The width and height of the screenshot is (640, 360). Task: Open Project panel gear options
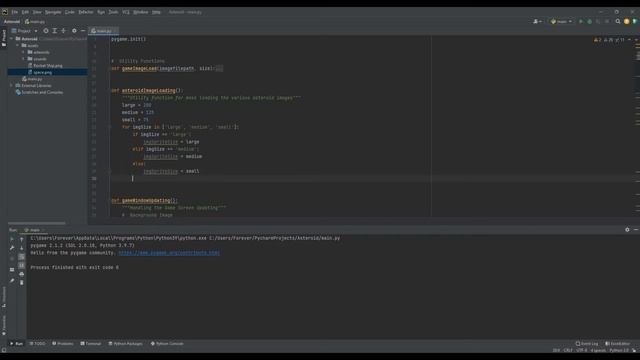pyautogui.click(x=74, y=31)
